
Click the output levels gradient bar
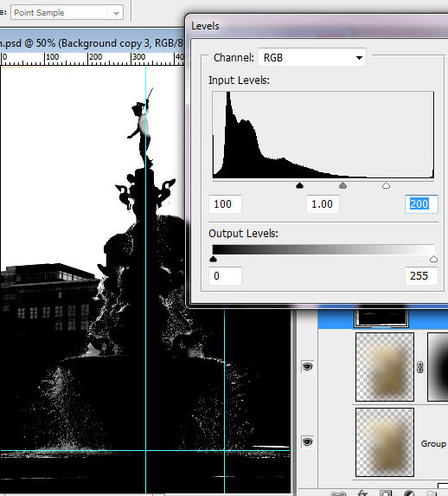pos(323,249)
